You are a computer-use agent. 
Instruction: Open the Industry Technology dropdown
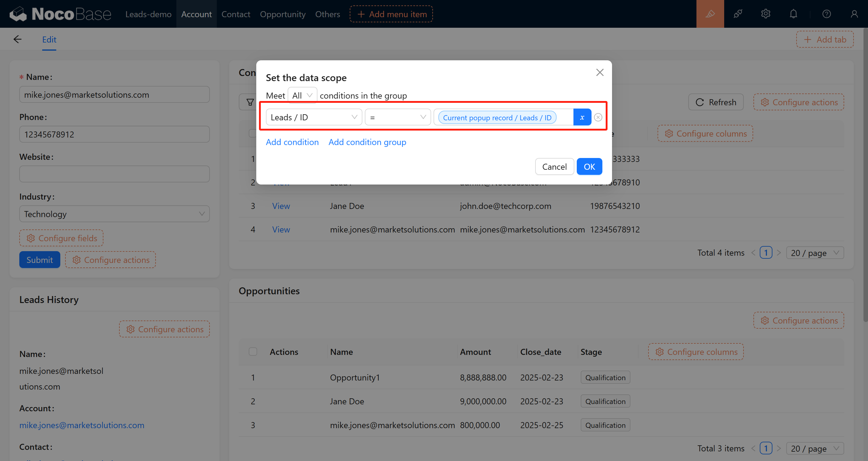coord(114,214)
